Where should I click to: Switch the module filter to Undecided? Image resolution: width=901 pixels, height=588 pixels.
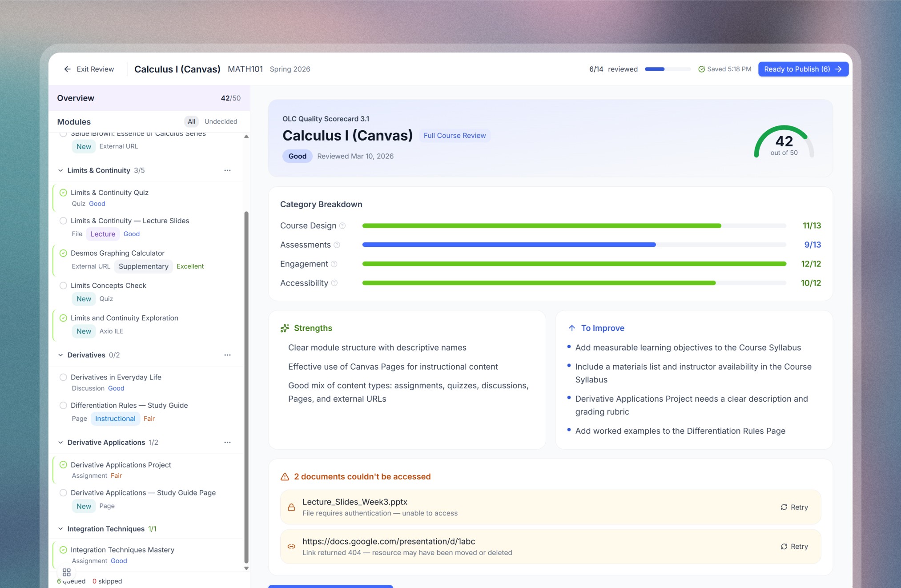pos(221,121)
